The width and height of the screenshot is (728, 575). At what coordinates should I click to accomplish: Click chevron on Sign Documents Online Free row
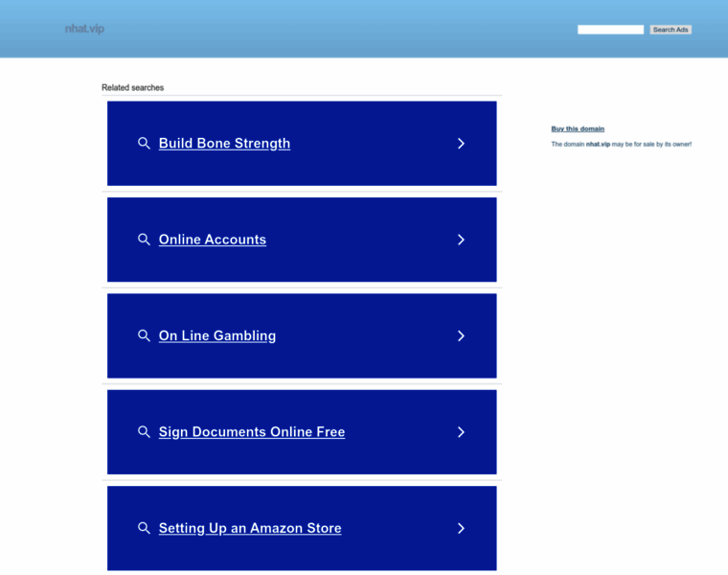click(x=461, y=432)
